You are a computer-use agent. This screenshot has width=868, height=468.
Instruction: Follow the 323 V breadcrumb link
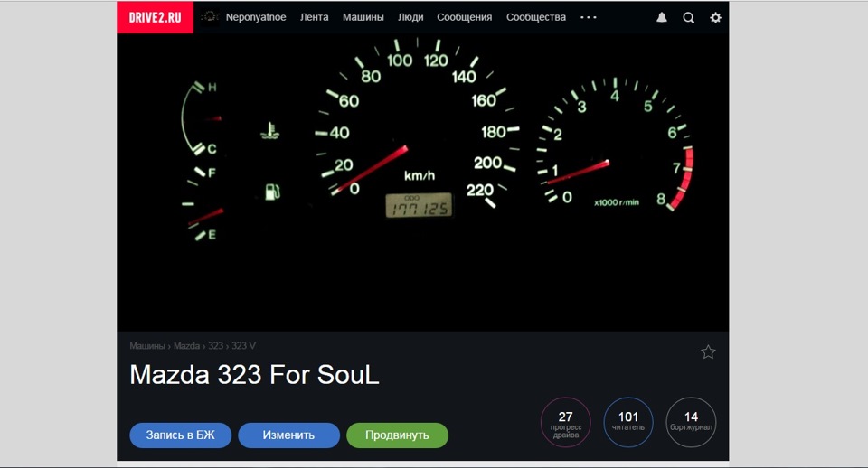click(x=243, y=346)
